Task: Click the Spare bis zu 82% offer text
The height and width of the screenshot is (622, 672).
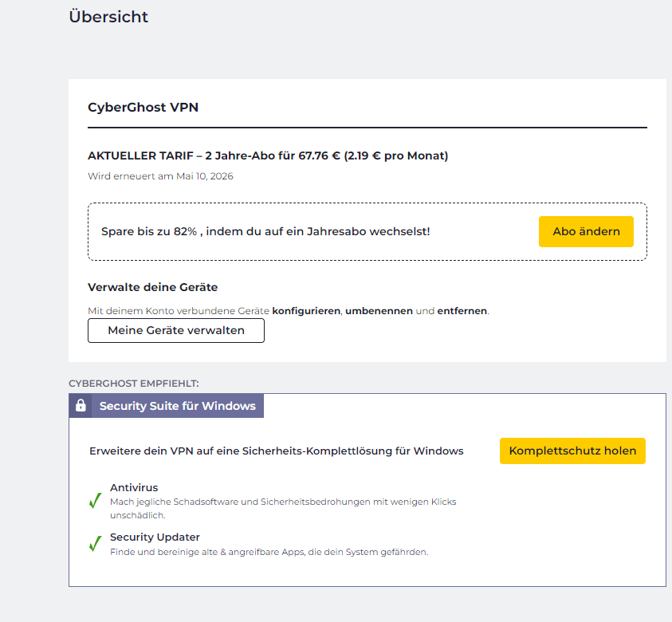Action: tap(265, 231)
